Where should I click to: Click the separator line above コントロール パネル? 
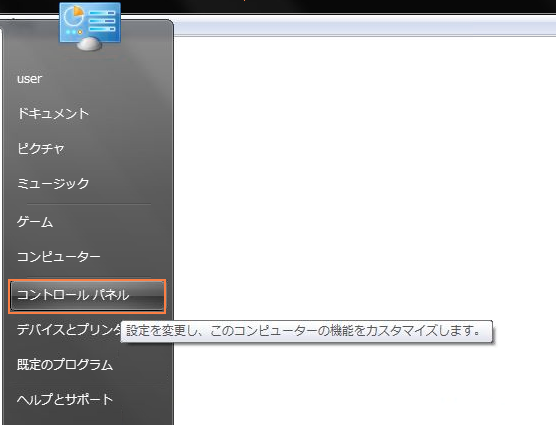89,277
